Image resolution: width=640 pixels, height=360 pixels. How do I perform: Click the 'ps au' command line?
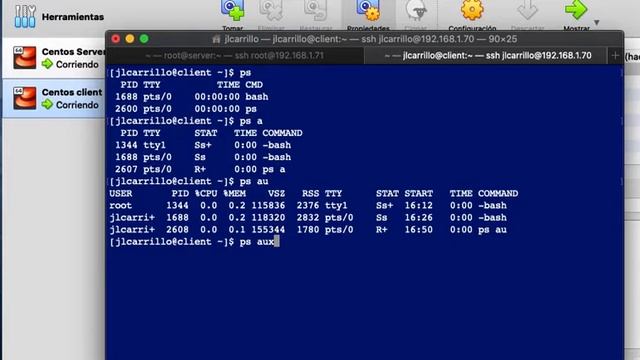254,181
